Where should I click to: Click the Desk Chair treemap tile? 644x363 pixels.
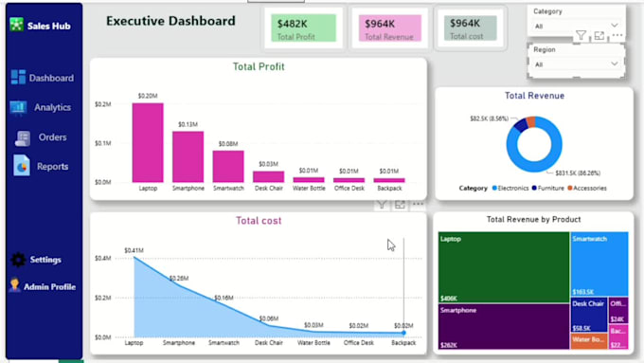click(588, 315)
